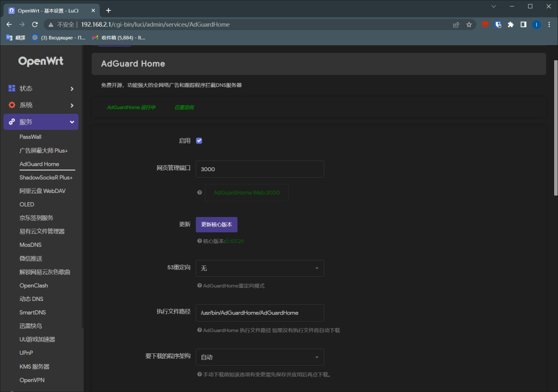This screenshot has height=392, width=558.
Task: Click the 状态 status icon in sidebar
Action: [x=11, y=88]
